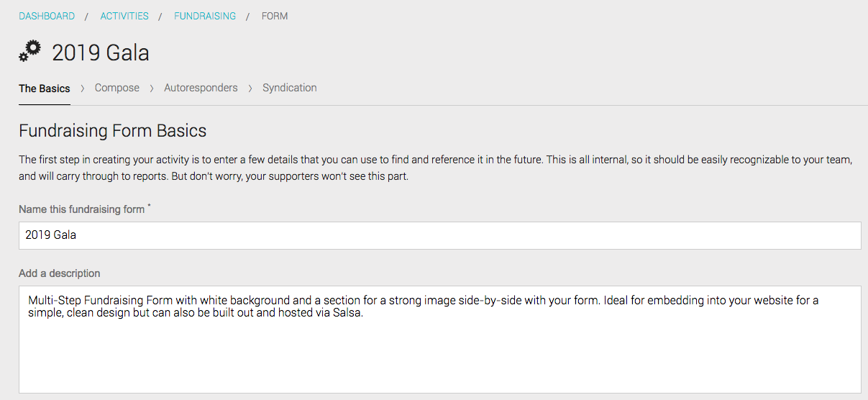This screenshot has width=868, height=400.
Task: Go to the DASHBOARD breadcrumb link
Action: pos(47,16)
